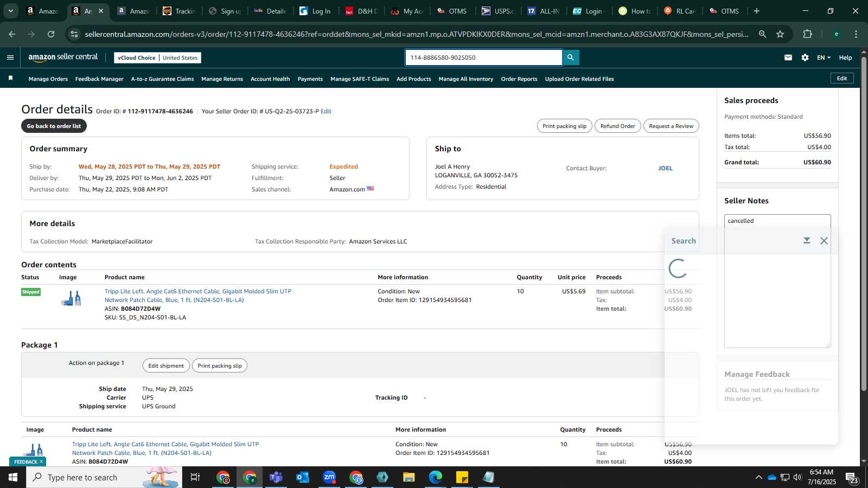868x488 pixels.
Task: Open vCloud Choice United States account switcher
Action: coord(158,57)
